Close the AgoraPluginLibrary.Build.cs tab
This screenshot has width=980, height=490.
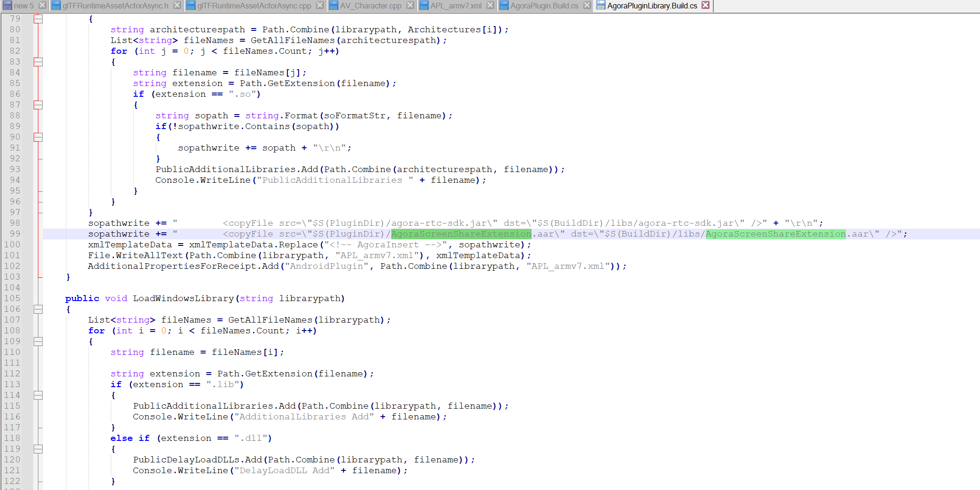click(x=705, y=6)
